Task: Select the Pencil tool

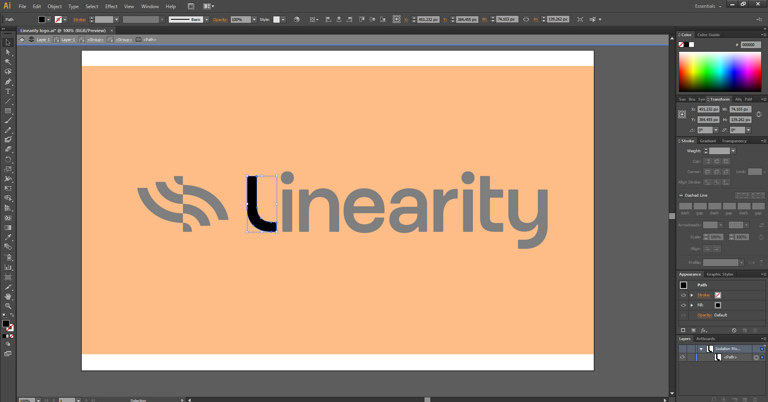Action: 8,130
